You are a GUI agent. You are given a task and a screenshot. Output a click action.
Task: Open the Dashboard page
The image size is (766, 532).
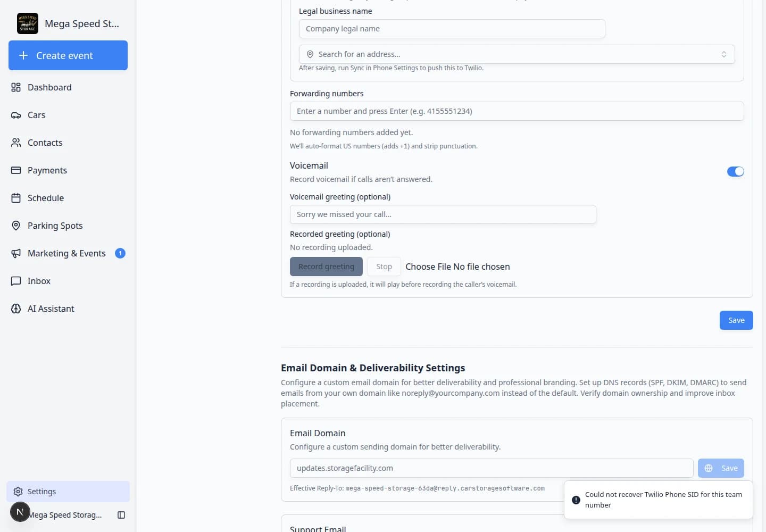[68, 87]
